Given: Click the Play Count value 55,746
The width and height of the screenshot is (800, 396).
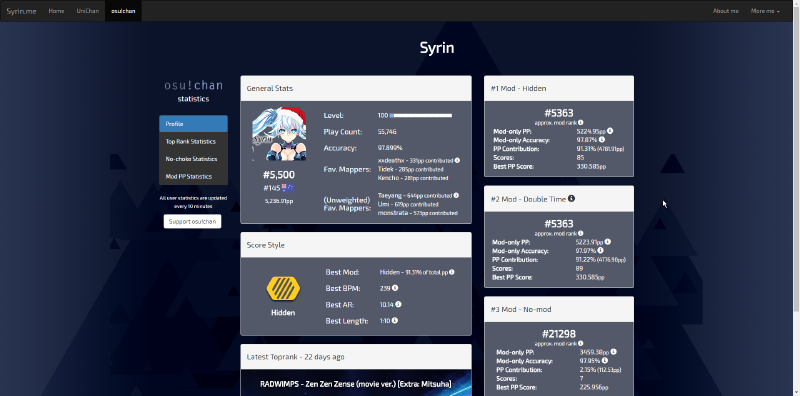Looking at the screenshot, I should [x=387, y=132].
